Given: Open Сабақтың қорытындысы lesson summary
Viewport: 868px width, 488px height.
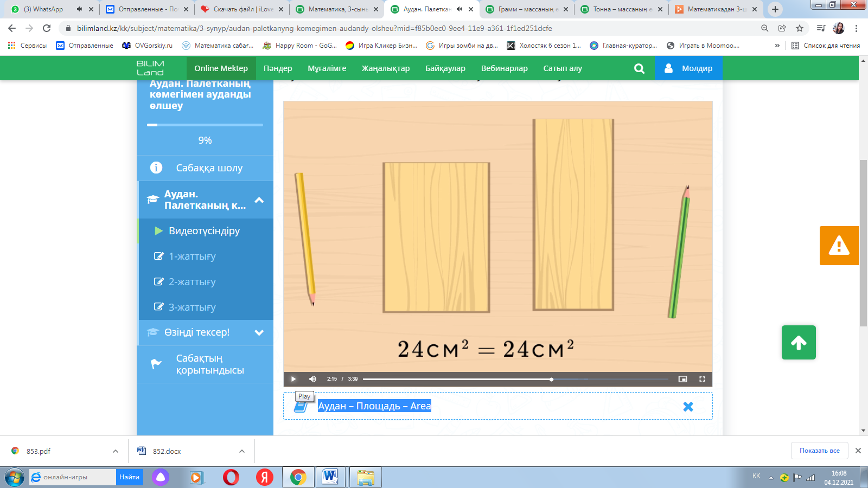Looking at the screenshot, I should coord(205,364).
